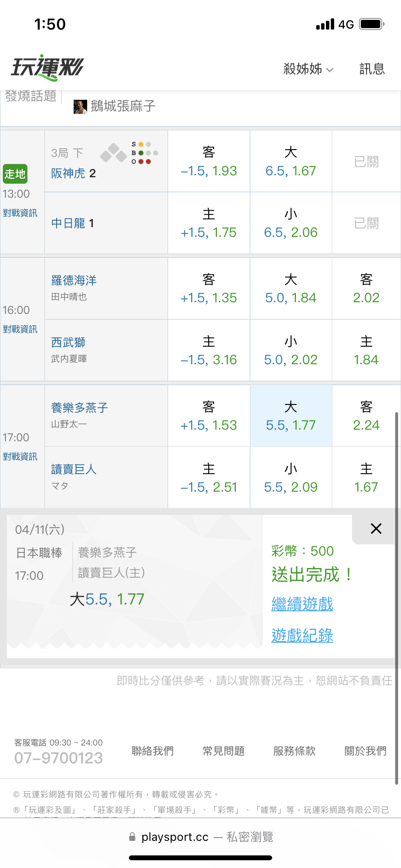Close the bet slip with X
Viewport: 401px width, 868px height.
[x=376, y=528]
